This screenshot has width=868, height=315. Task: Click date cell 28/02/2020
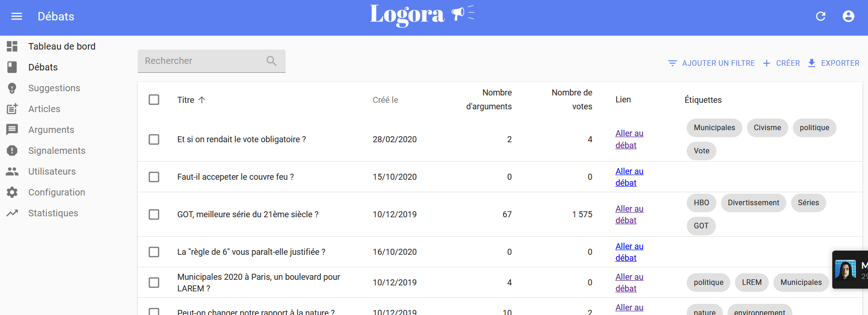click(395, 139)
